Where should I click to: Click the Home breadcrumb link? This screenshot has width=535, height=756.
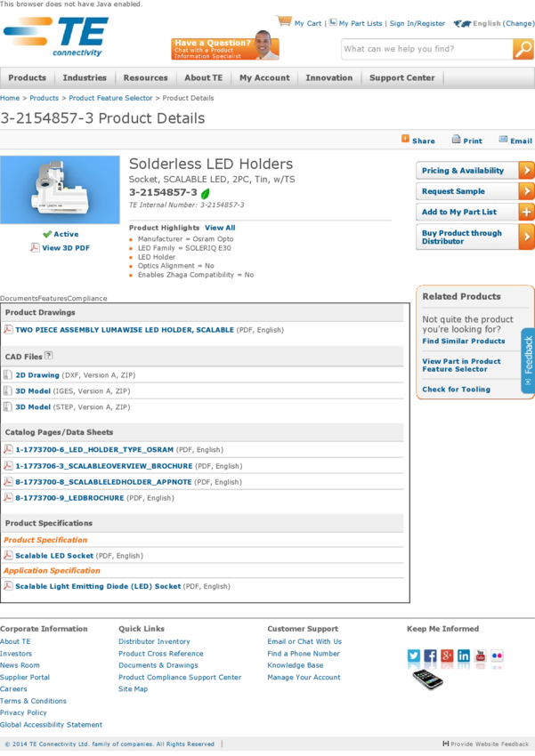pos(10,98)
